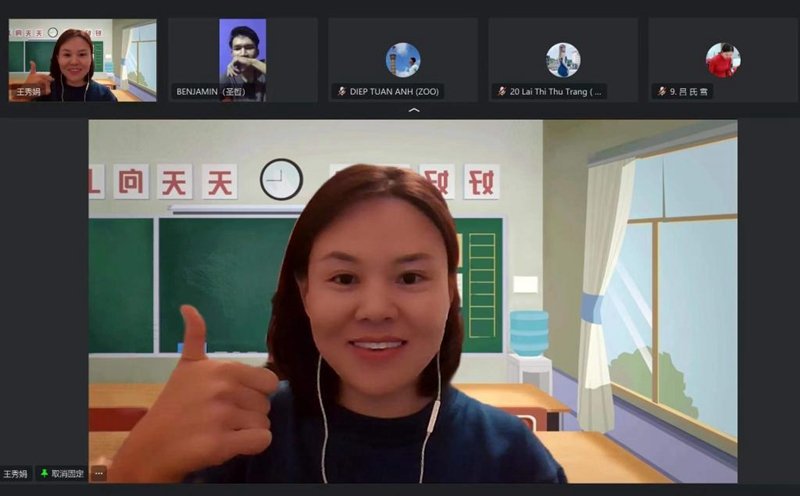The height and width of the screenshot is (496, 800).
Task: Select BENJAMIN's video thumbnail
Action: pos(243,60)
